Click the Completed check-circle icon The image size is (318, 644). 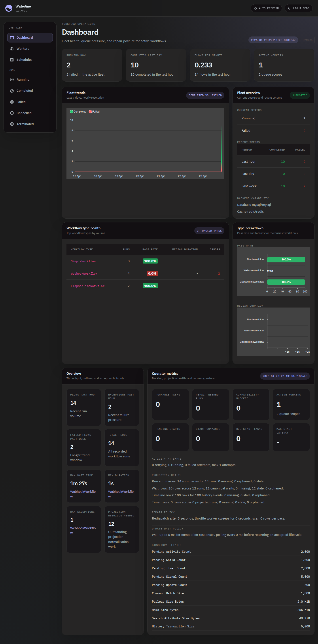tap(12, 91)
